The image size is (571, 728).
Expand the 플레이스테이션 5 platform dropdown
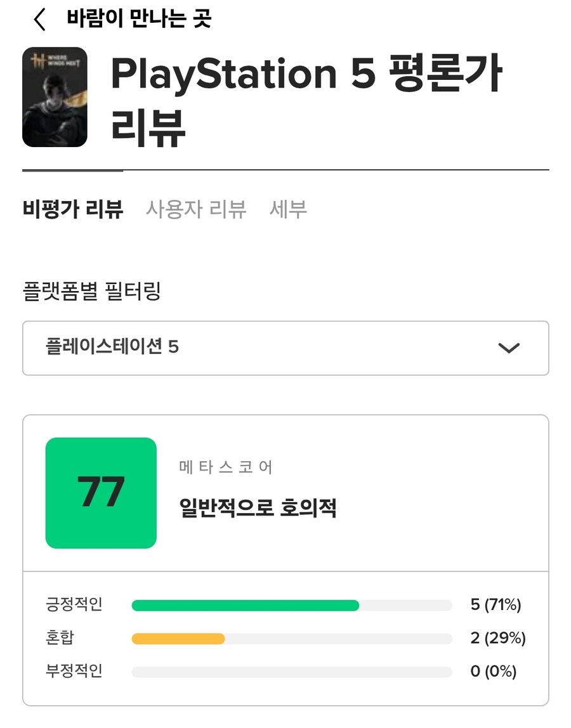coord(285,348)
